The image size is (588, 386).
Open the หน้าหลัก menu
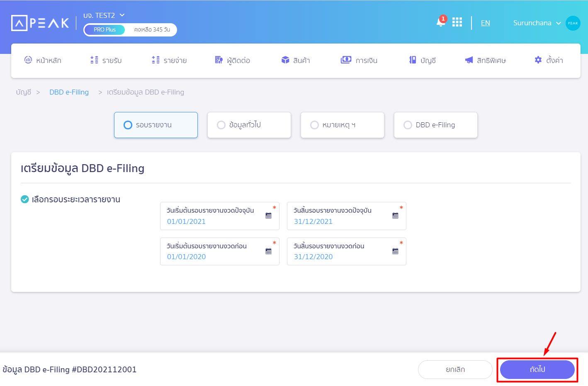(43, 60)
